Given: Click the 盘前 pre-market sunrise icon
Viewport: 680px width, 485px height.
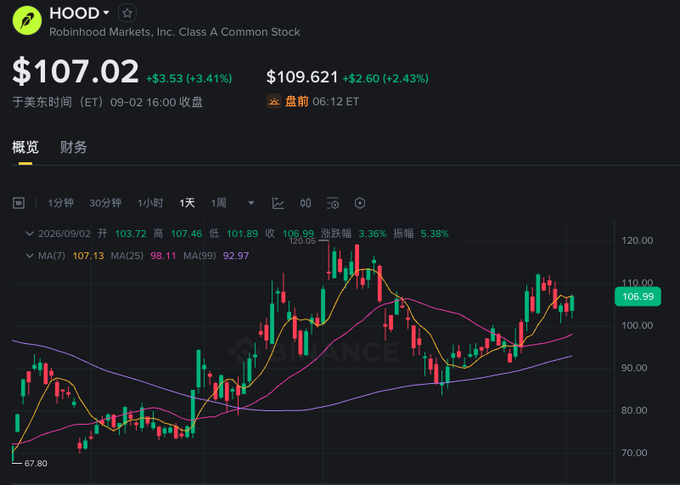Looking at the screenshot, I should (x=274, y=102).
